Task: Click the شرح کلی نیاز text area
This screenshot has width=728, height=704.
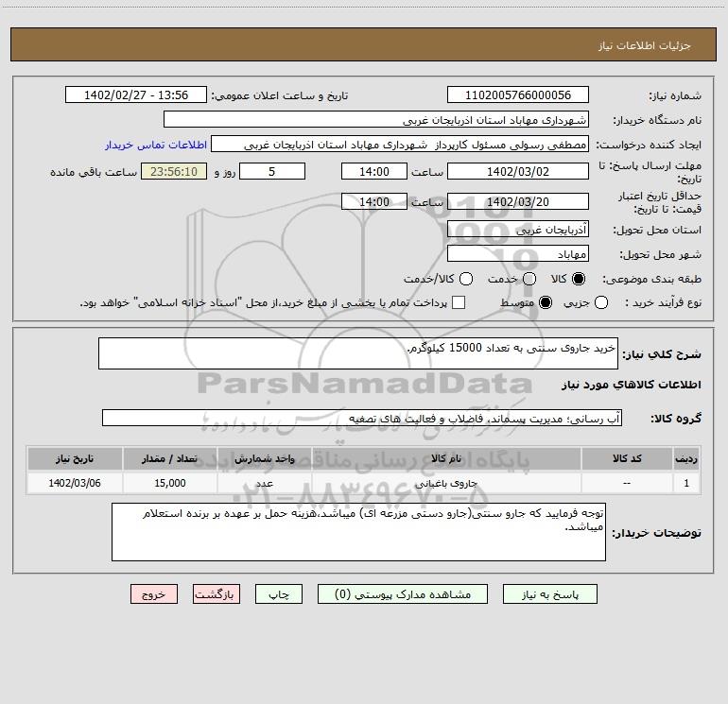Action: pyautogui.click(x=358, y=353)
